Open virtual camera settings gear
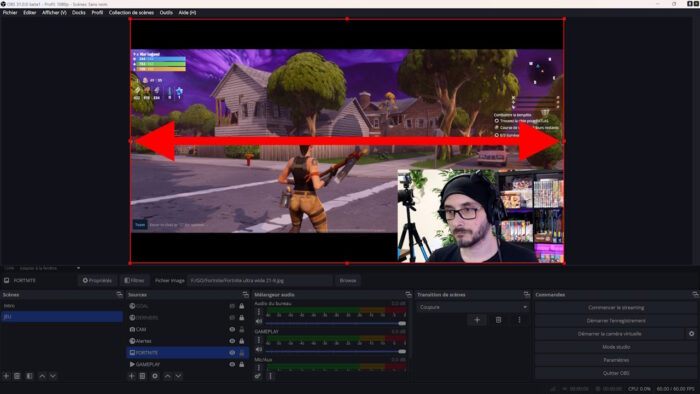The height and width of the screenshot is (394, 700). point(692,333)
